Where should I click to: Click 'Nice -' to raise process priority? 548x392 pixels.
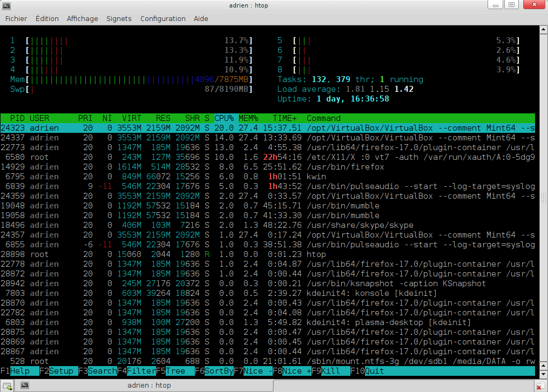[x=258, y=371]
